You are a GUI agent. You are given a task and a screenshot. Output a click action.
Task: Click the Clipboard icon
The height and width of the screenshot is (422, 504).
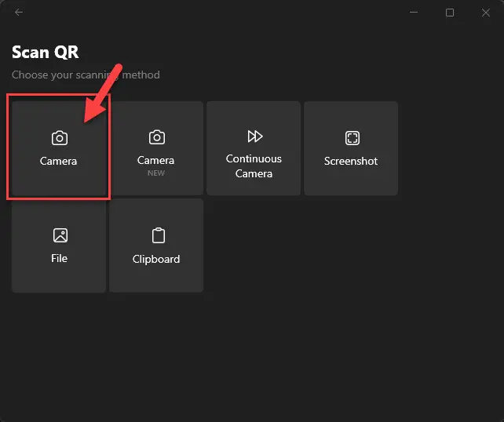[159, 235]
